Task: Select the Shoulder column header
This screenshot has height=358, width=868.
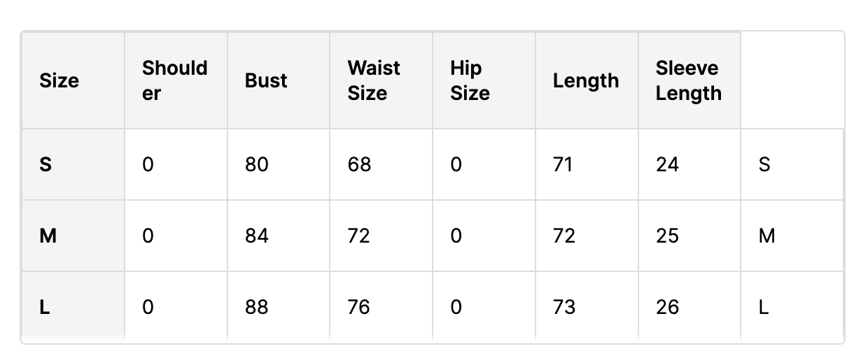Action: (x=176, y=80)
